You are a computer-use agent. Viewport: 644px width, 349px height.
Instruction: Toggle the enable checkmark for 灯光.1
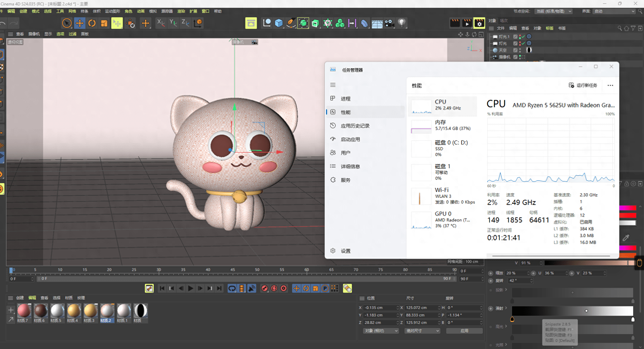click(x=523, y=37)
